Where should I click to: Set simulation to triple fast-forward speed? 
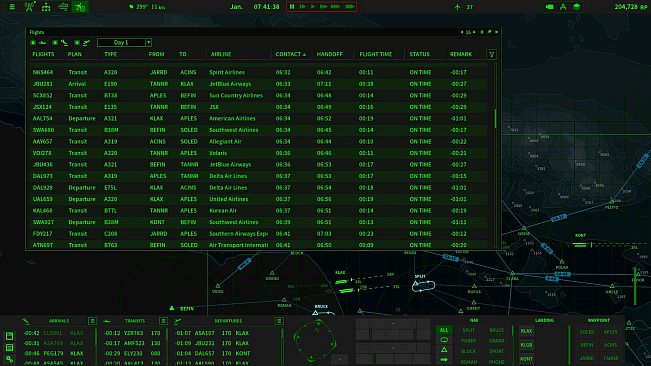tap(335, 7)
